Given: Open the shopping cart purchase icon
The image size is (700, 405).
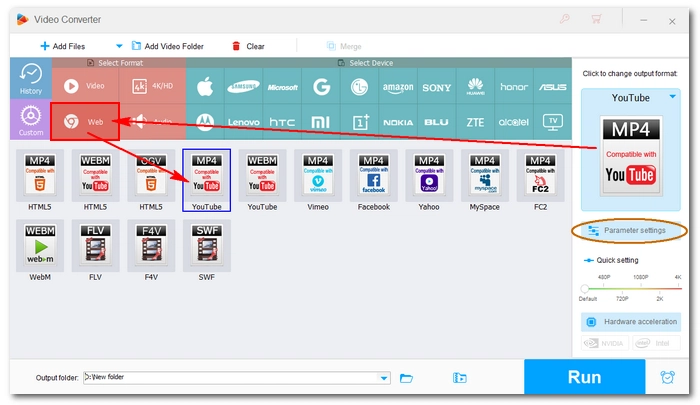Looking at the screenshot, I should (x=596, y=19).
